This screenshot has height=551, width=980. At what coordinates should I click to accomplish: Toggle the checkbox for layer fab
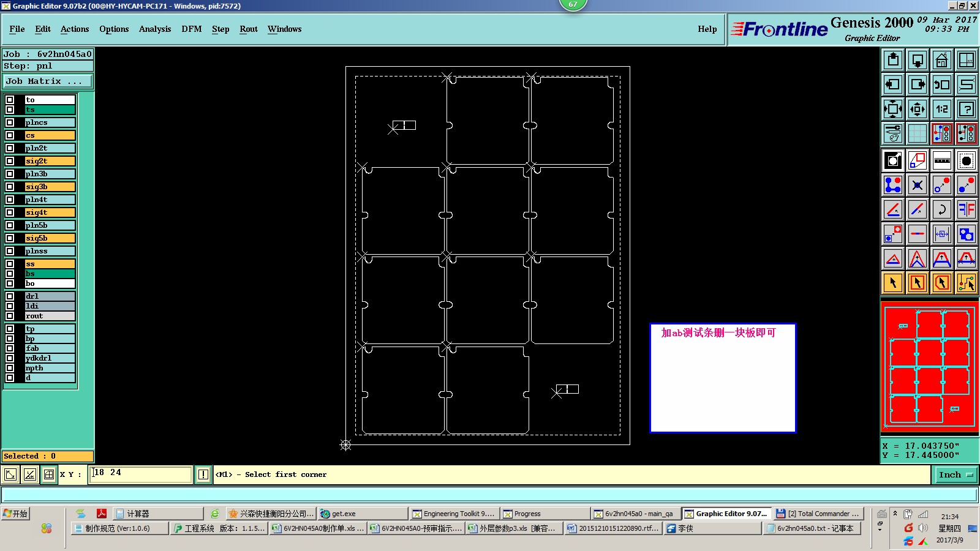10,348
